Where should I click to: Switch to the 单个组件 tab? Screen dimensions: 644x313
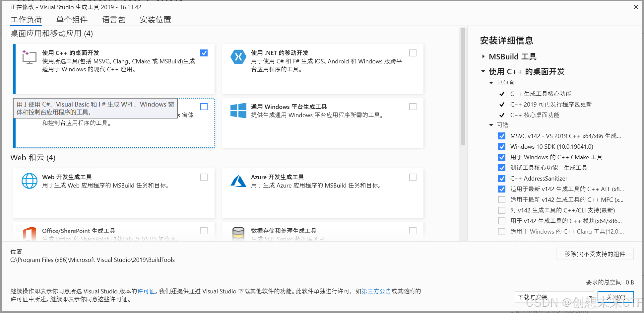pos(72,20)
